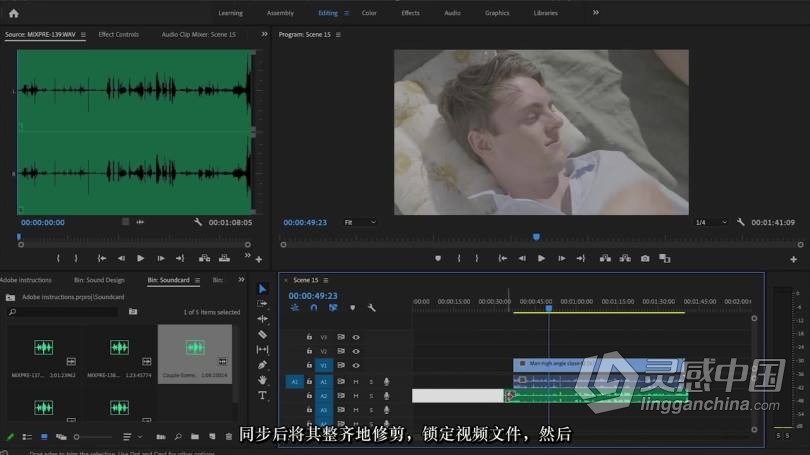Open the 1/4 playback resolution dropdown
The image size is (810, 455).
pos(711,222)
